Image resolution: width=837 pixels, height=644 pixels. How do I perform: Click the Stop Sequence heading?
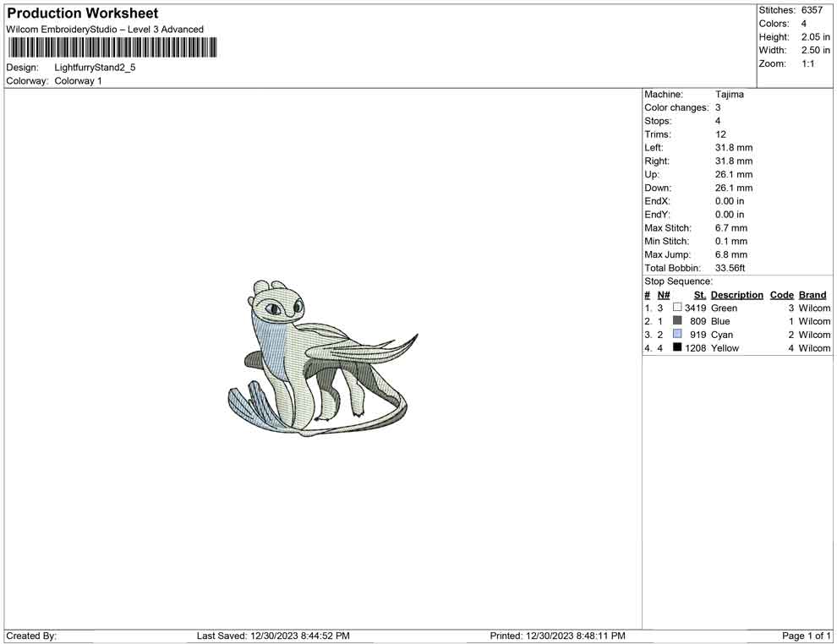678,281
